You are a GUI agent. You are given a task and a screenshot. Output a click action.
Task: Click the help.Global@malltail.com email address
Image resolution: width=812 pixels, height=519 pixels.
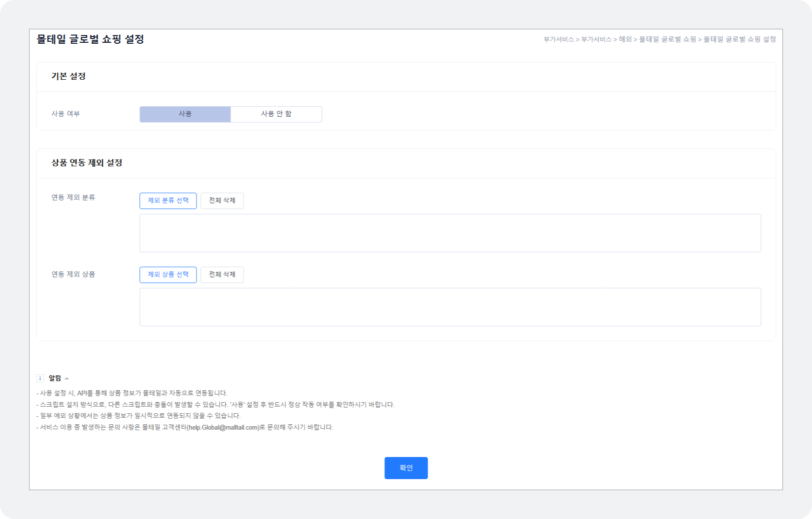tap(223, 427)
